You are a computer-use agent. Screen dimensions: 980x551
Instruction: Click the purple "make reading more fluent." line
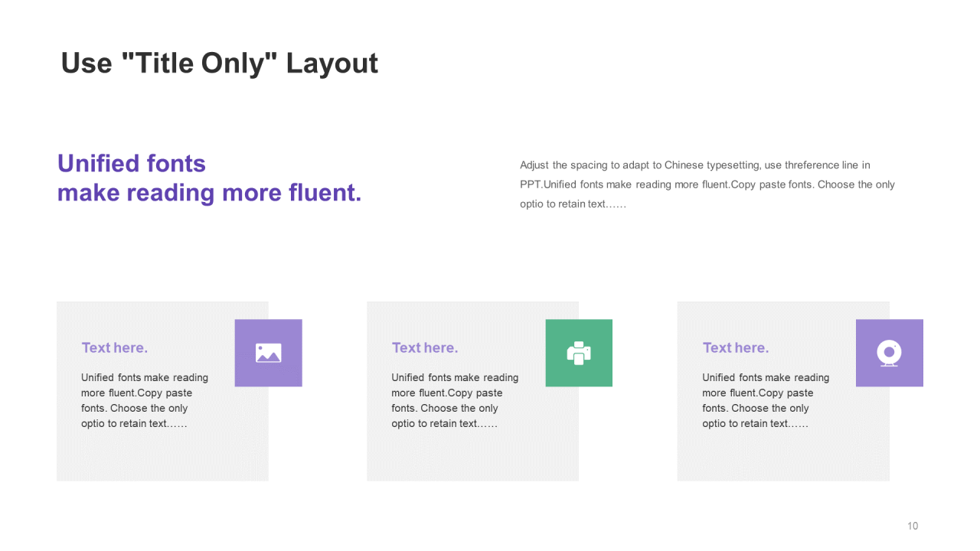click(209, 193)
